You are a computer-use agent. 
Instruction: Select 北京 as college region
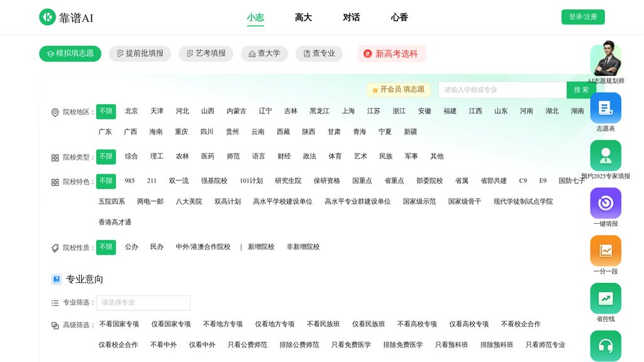131,111
